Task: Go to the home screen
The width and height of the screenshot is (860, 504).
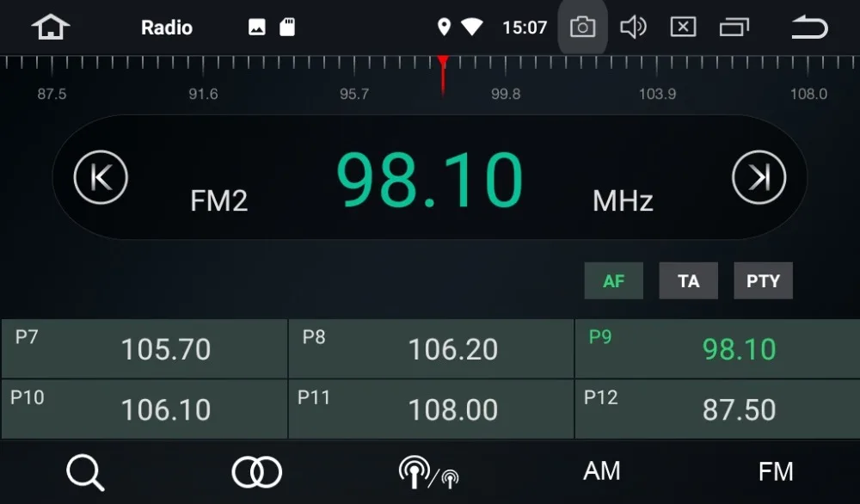Action: (x=51, y=27)
